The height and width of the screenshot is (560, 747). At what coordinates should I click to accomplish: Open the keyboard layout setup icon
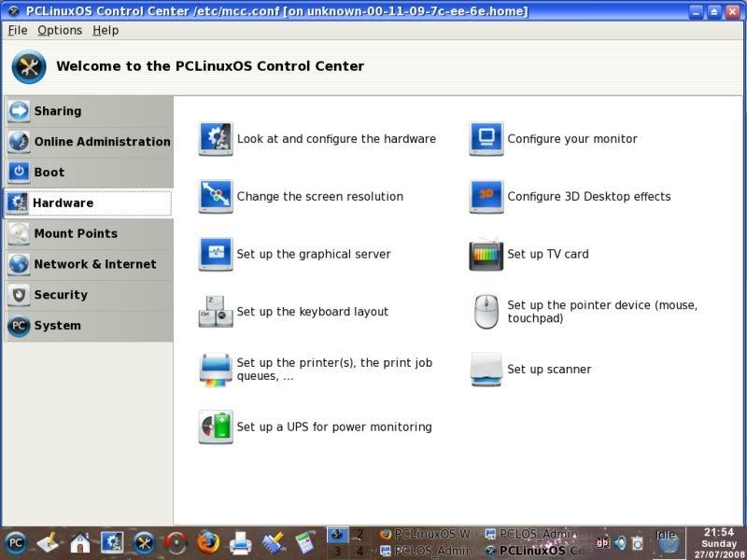(x=216, y=312)
